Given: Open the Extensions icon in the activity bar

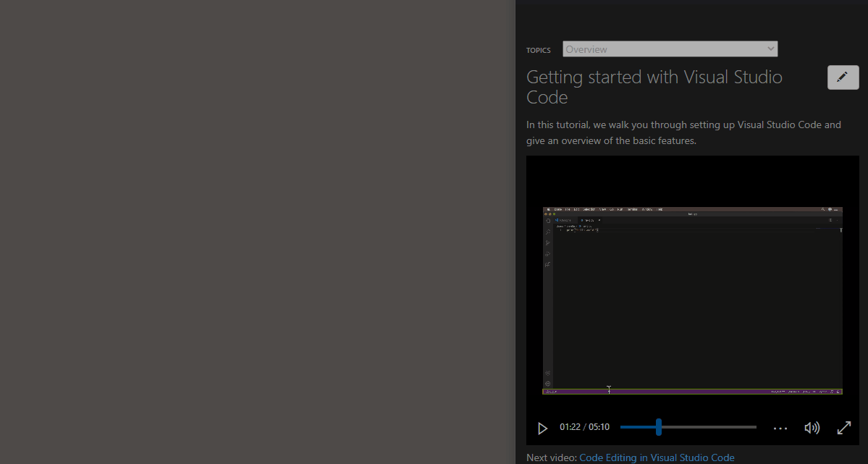Looking at the screenshot, I should coord(548,263).
